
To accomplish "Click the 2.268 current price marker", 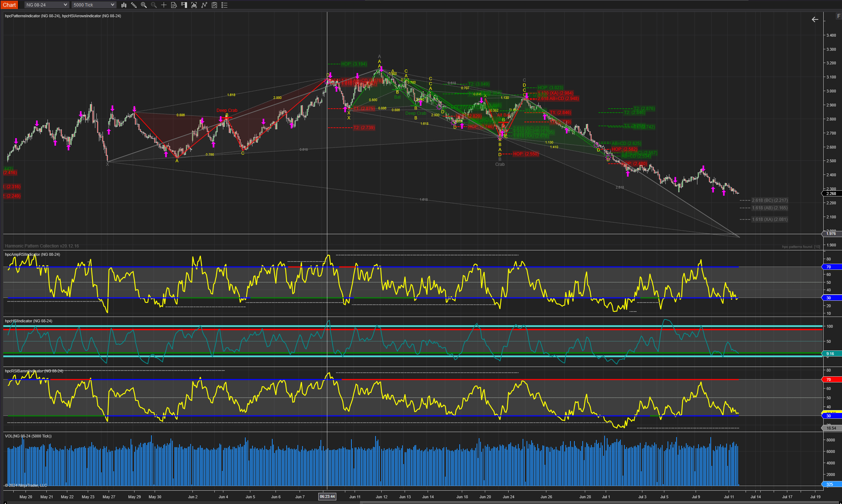I will pyautogui.click(x=831, y=194).
